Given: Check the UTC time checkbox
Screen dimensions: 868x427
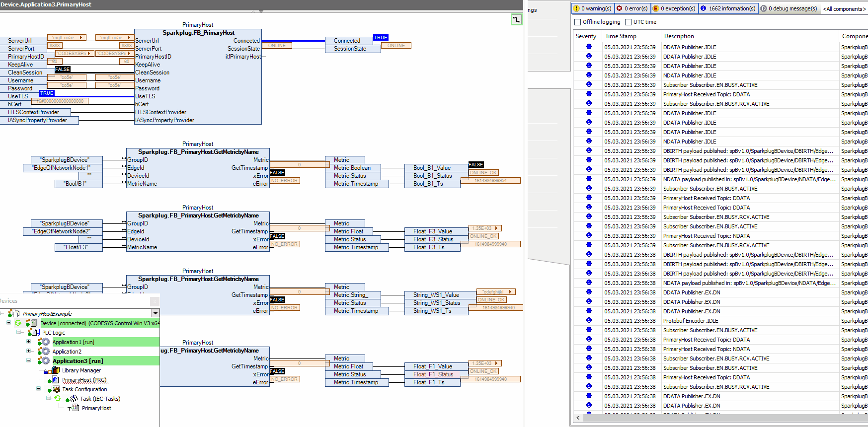Looking at the screenshot, I should [x=628, y=22].
